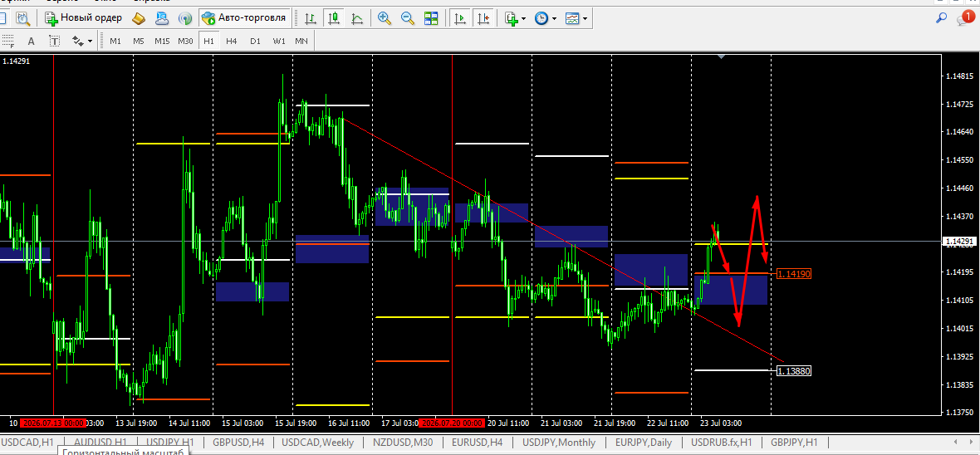Select the Fibonacci retracement drawing tool
980x455 pixels.
pos(8,42)
